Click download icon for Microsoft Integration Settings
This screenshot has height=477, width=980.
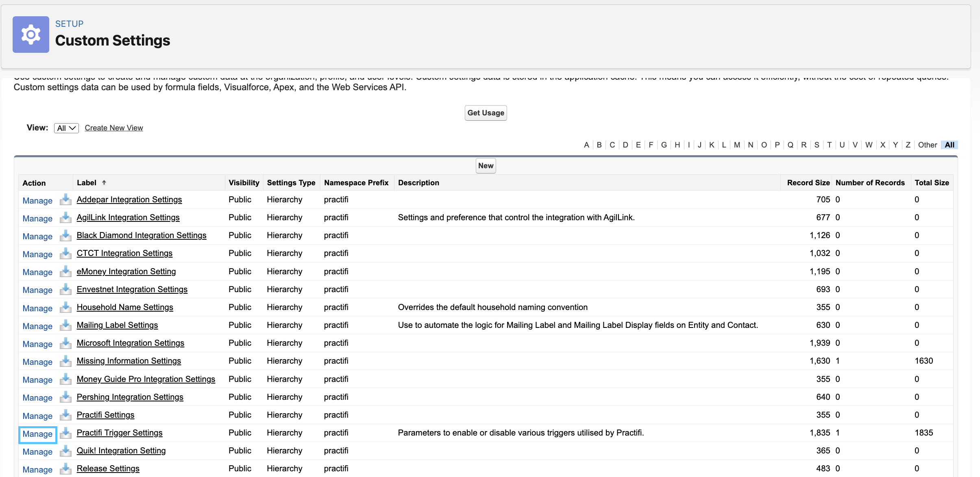point(65,343)
